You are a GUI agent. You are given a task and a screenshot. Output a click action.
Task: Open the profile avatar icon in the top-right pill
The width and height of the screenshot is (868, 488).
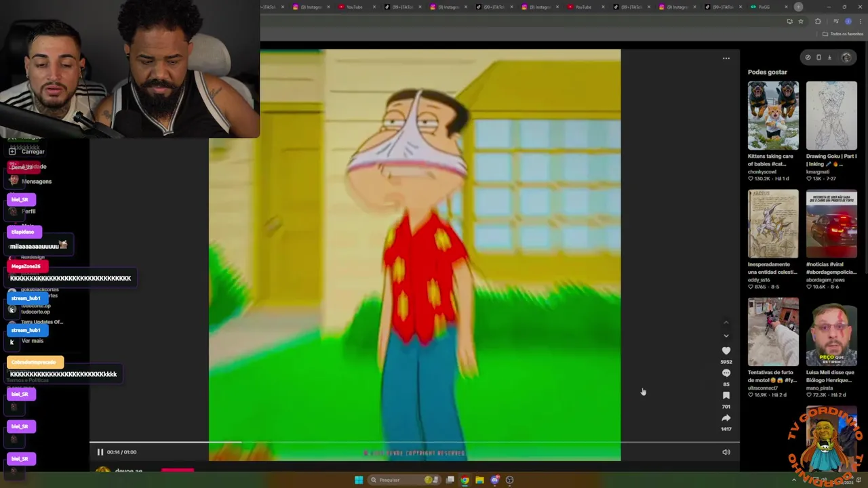(846, 58)
